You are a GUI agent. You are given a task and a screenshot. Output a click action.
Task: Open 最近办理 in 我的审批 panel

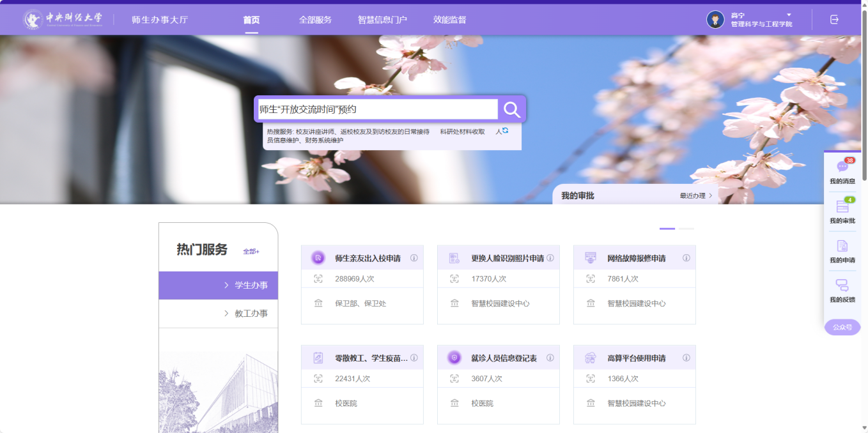[695, 196]
